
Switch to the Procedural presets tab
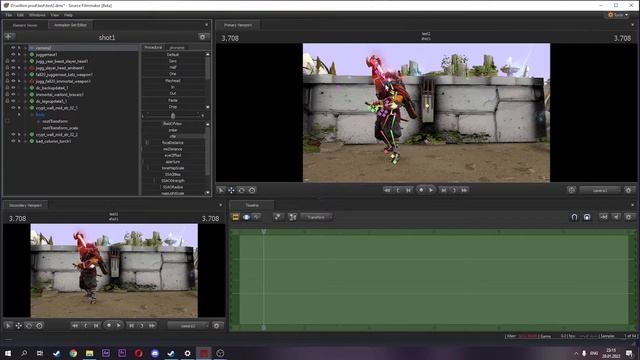(x=153, y=47)
